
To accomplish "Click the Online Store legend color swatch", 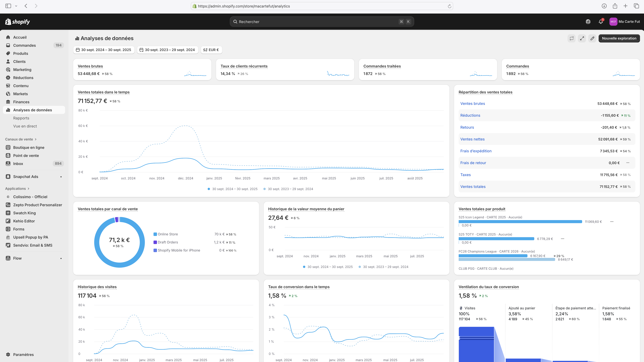I will point(155,234).
